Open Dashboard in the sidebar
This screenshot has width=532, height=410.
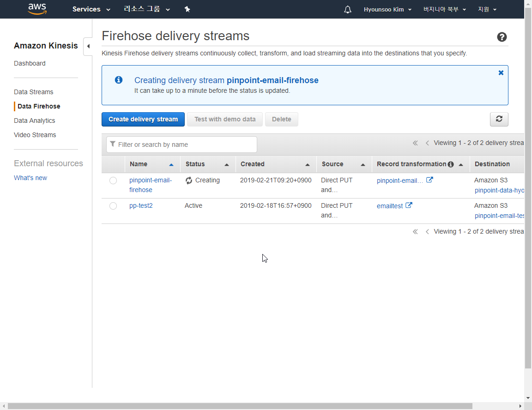[30, 63]
